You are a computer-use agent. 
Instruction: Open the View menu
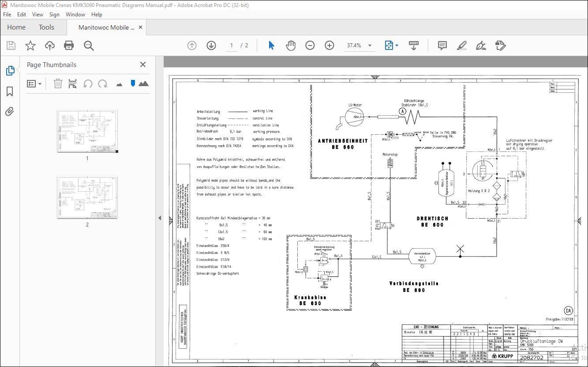pyautogui.click(x=37, y=15)
